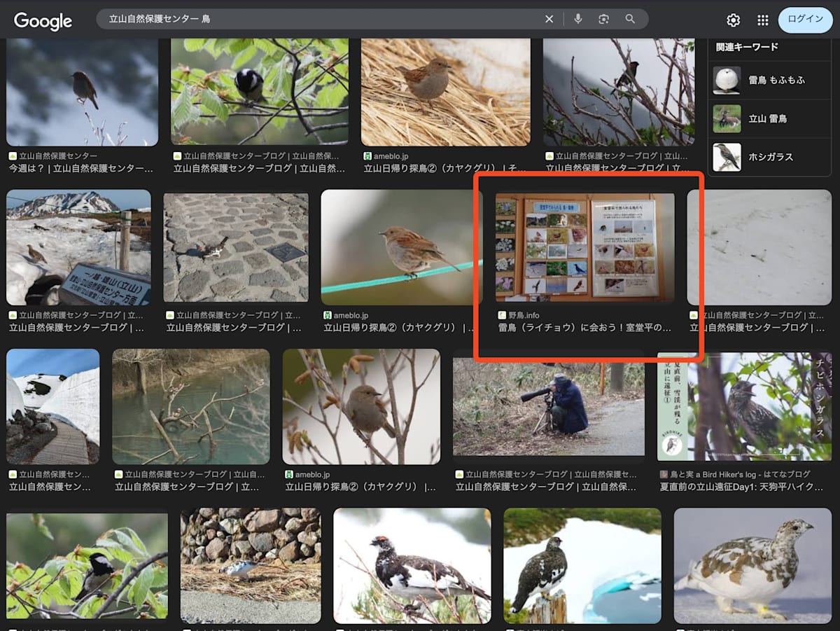
Task: Click the 関連キーワード heading
Action: point(747,47)
